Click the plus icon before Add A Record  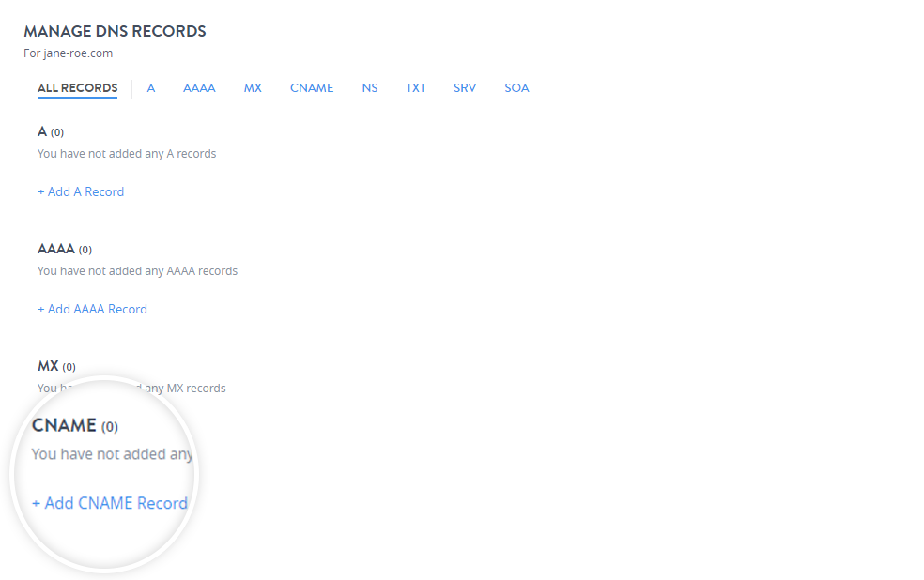click(40, 191)
